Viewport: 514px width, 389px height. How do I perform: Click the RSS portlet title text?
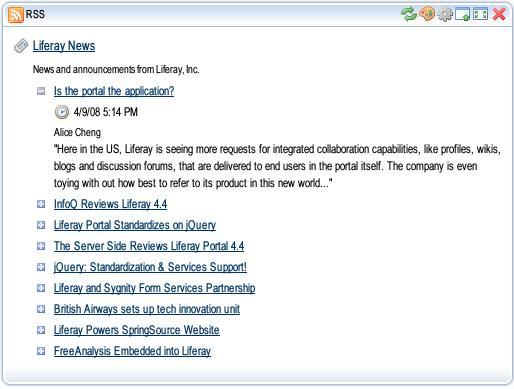(35, 14)
